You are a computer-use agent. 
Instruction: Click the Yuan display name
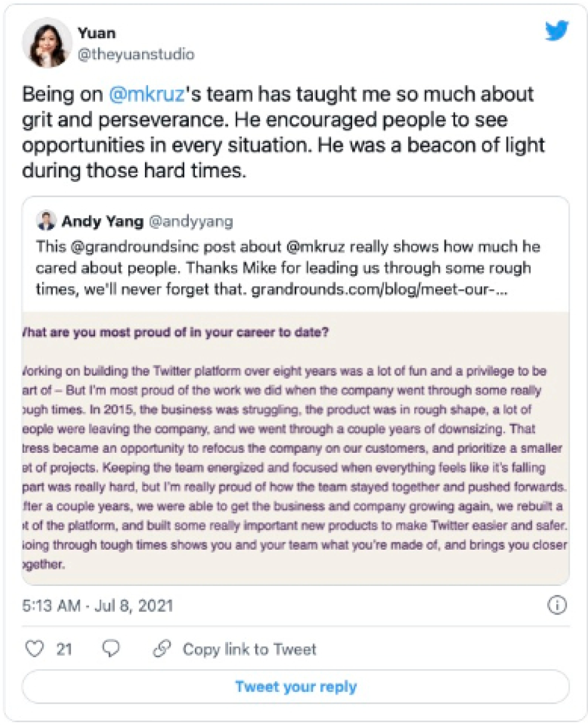pyautogui.click(x=97, y=33)
